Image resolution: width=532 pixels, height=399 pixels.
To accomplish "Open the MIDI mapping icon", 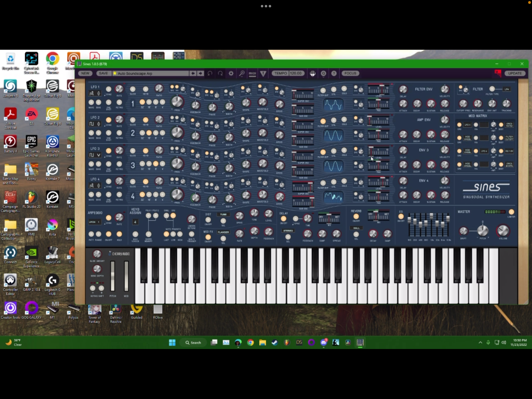I will [x=252, y=73].
